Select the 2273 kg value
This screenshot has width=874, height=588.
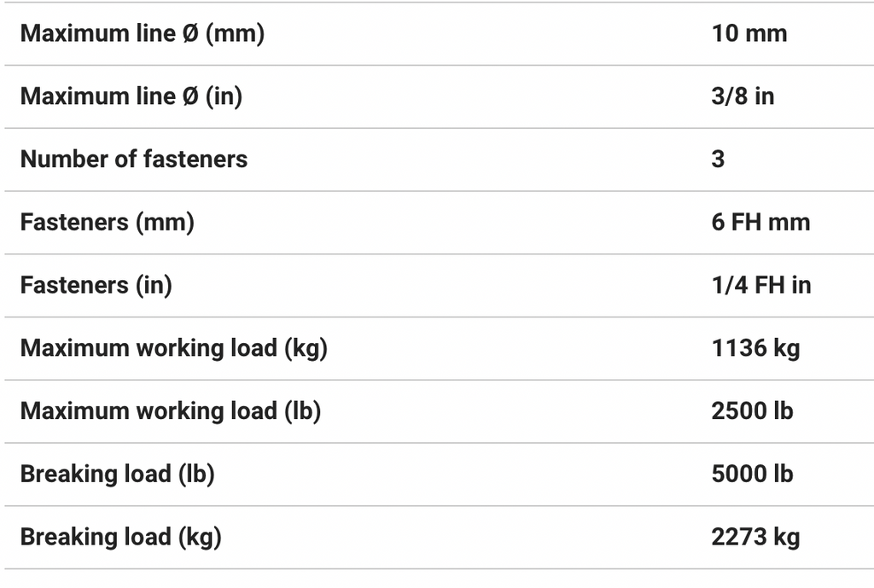point(755,538)
